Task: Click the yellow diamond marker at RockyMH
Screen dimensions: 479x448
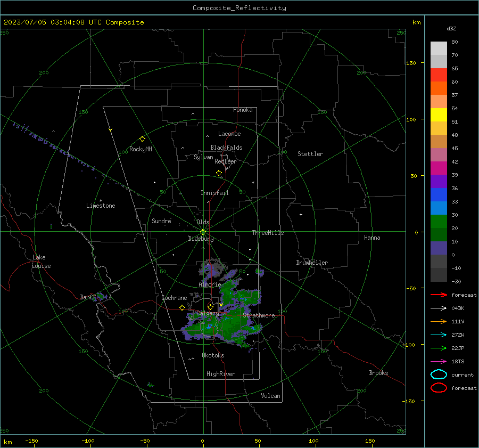Action: coord(142,139)
